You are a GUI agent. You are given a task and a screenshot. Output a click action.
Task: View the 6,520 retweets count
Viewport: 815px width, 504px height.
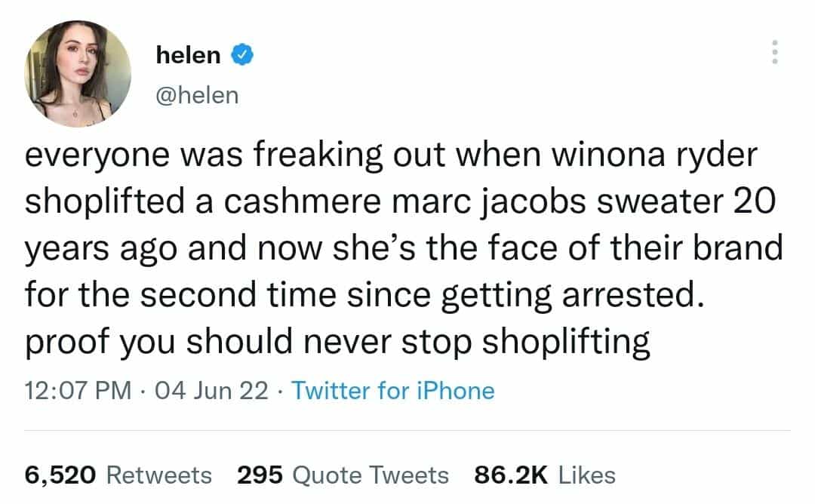point(61,475)
